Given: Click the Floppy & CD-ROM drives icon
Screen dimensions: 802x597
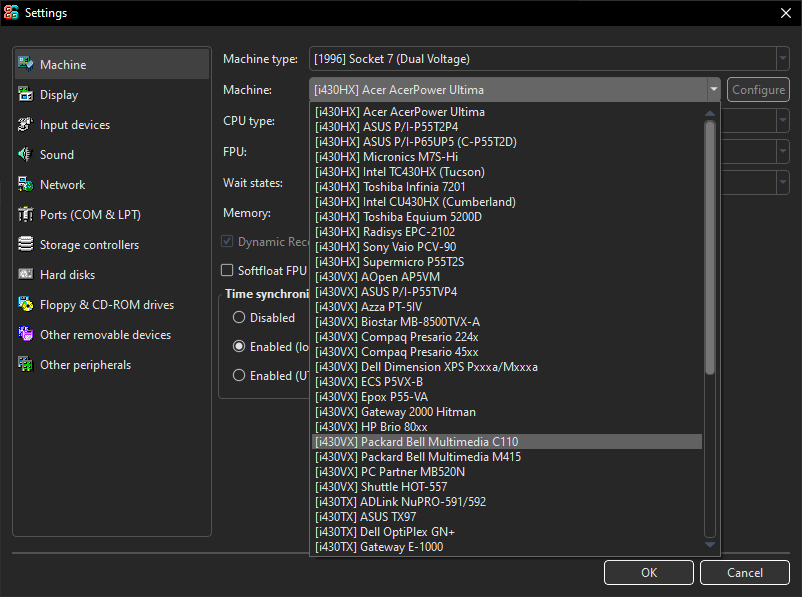Looking at the screenshot, I should (x=26, y=304).
